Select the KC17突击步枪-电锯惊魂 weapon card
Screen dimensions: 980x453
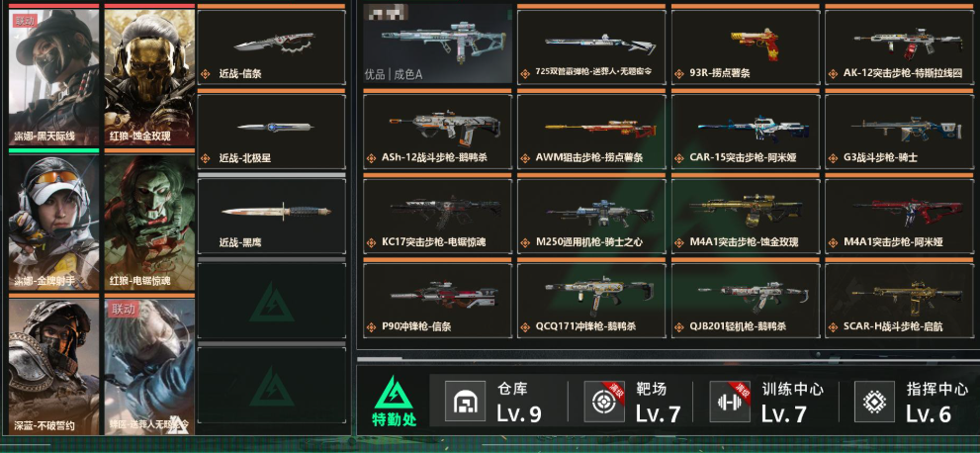click(x=437, y=217)
